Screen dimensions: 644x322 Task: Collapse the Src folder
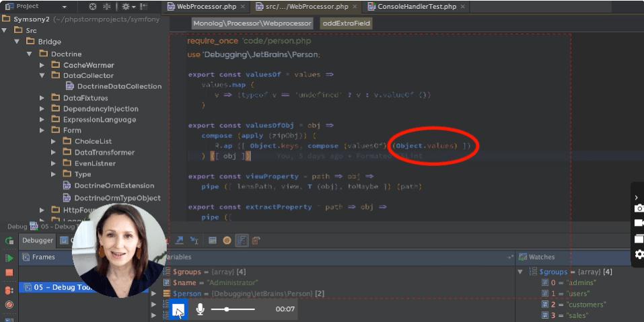coord(5,30)
